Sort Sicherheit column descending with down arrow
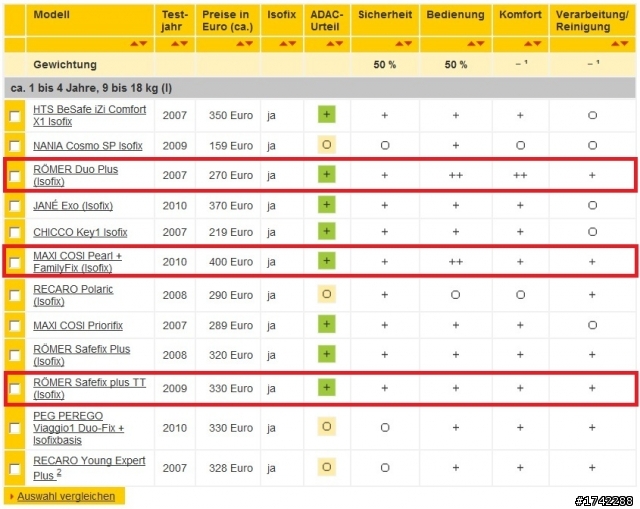This screenshot has height=509, width=640. (408, 43)
